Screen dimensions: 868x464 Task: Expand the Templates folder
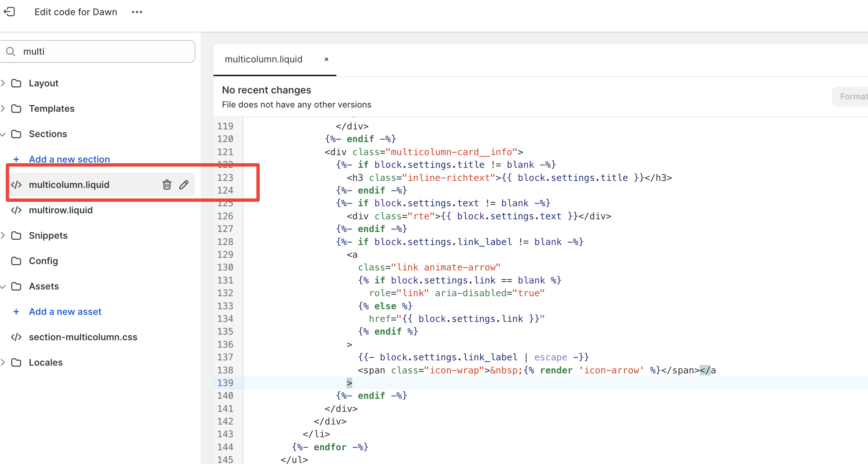coord(3,109)
